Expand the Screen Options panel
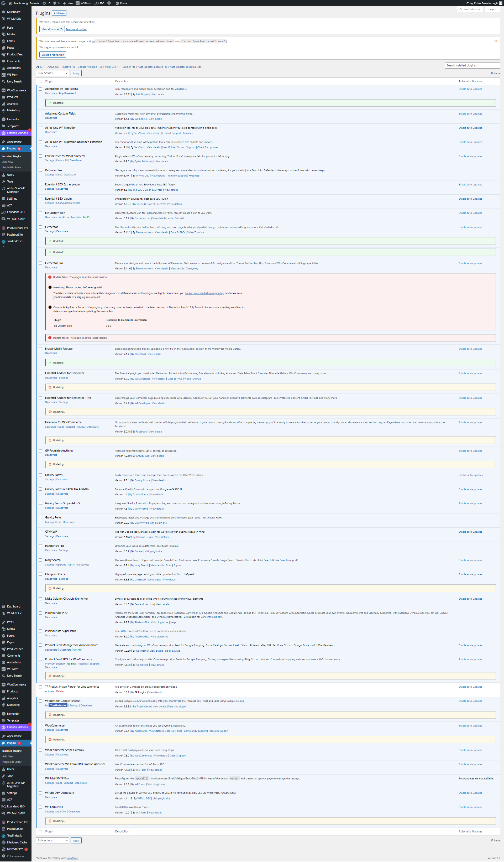The height and width of the screenshot is (862, 504). (x=470, y=9)
